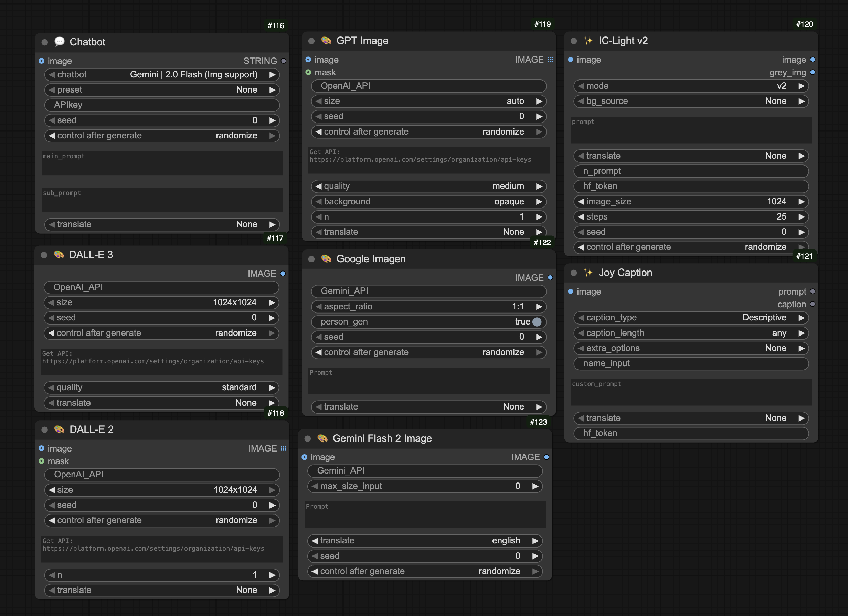Click the IC-Light v2 sparkle icon

coord(589,40)
